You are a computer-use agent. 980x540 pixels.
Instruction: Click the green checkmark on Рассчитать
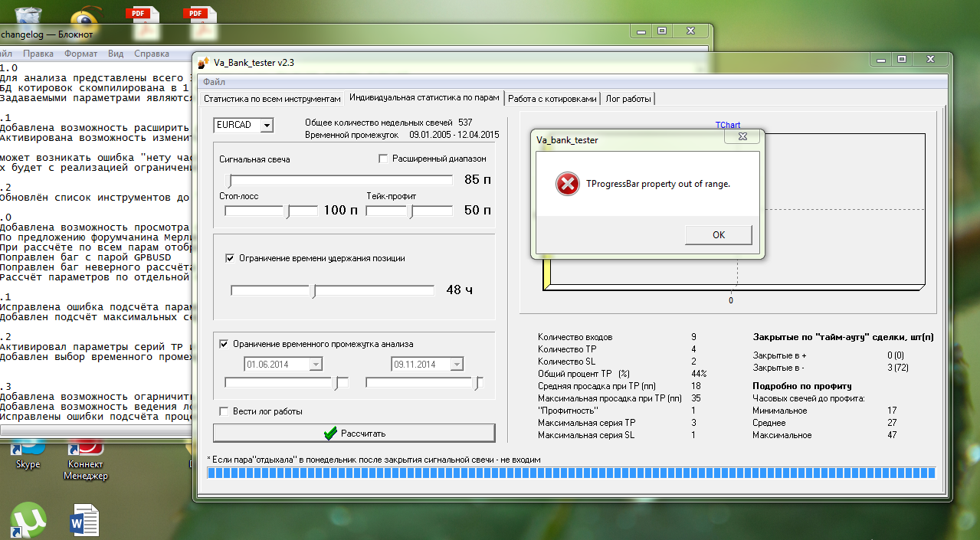(330, 433)
